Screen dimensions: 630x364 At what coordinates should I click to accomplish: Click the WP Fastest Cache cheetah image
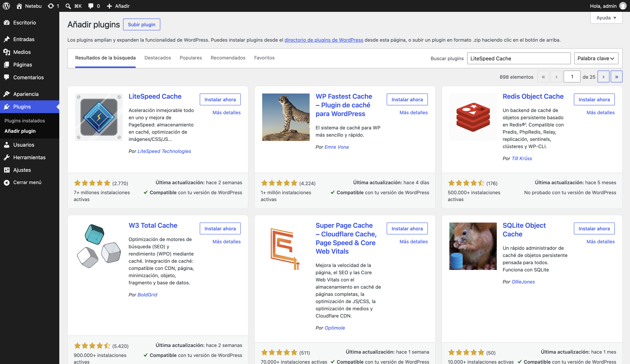(x=286, y=117)
